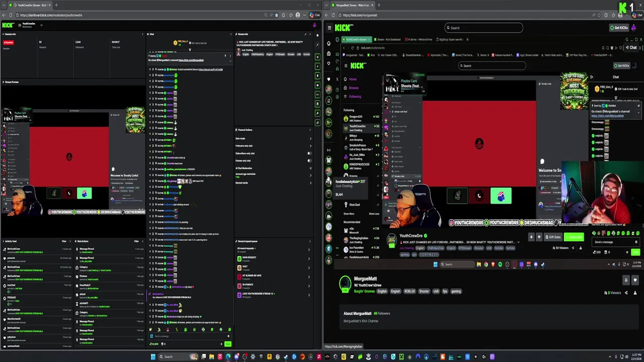Screen dimensions: 644x362
Task: Click the wrench icon in dashboard right sidebar
Action: 317,113
